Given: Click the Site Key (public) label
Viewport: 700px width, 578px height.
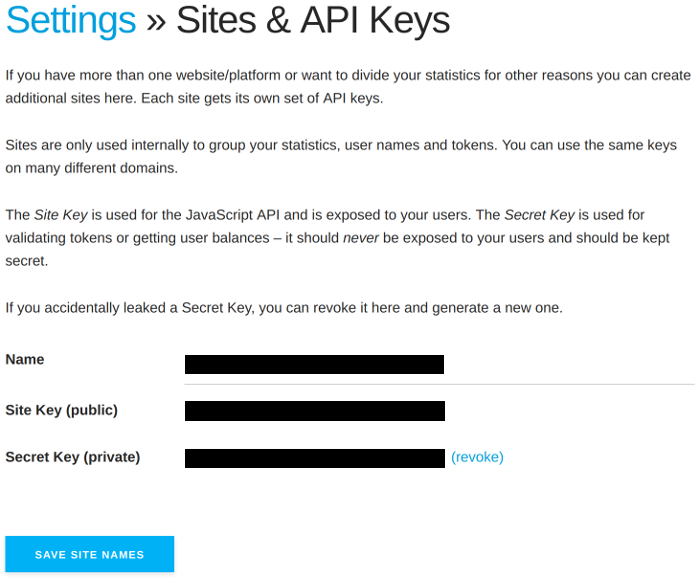Looking at the screenshot, I should [x=61, y=410].
